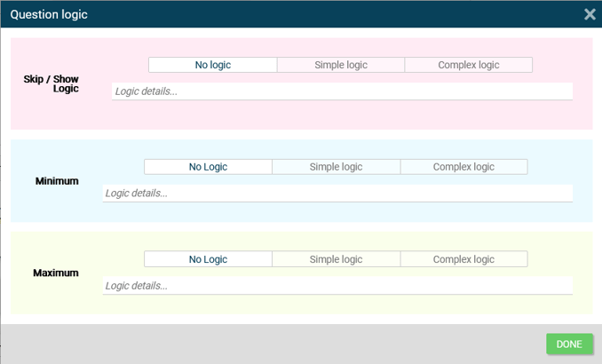Click the gray footer bar beside DONE
This screenshot has width=602, height=364.
pos(266,344)
